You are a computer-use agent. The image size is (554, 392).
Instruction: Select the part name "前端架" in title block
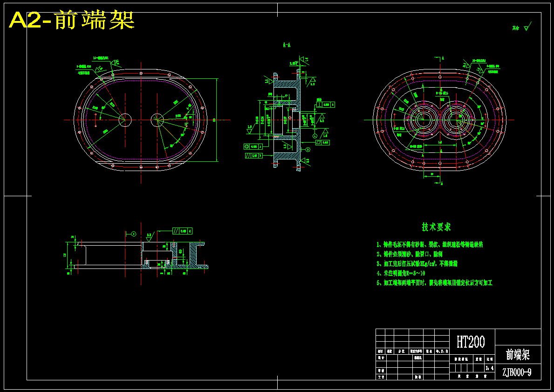point(518,355)
